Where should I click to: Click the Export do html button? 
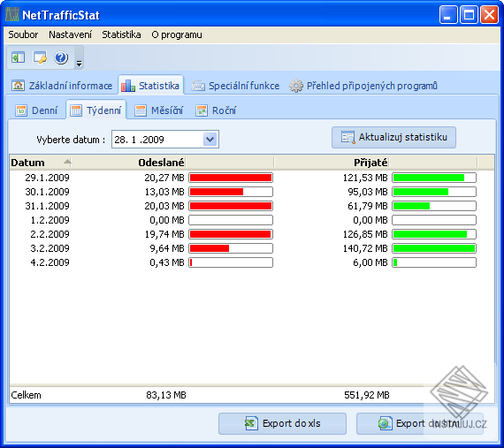(420, 423)
